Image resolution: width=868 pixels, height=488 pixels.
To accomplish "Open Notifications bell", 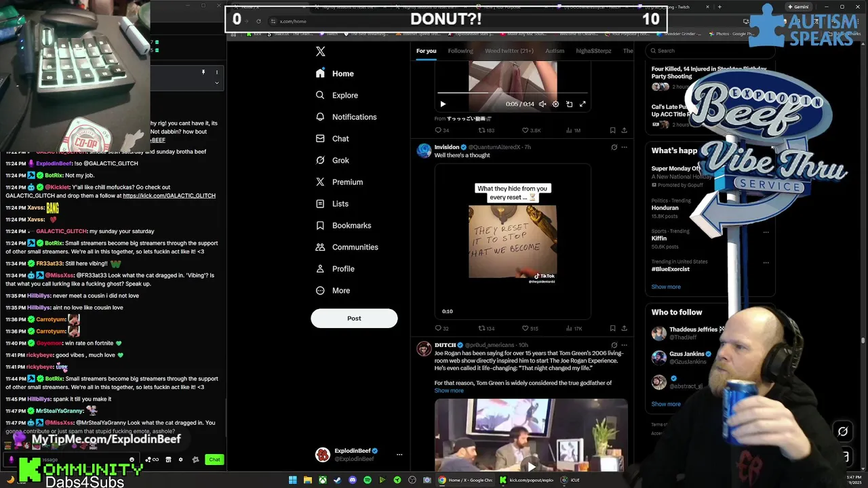I will [x=346, y=117].
